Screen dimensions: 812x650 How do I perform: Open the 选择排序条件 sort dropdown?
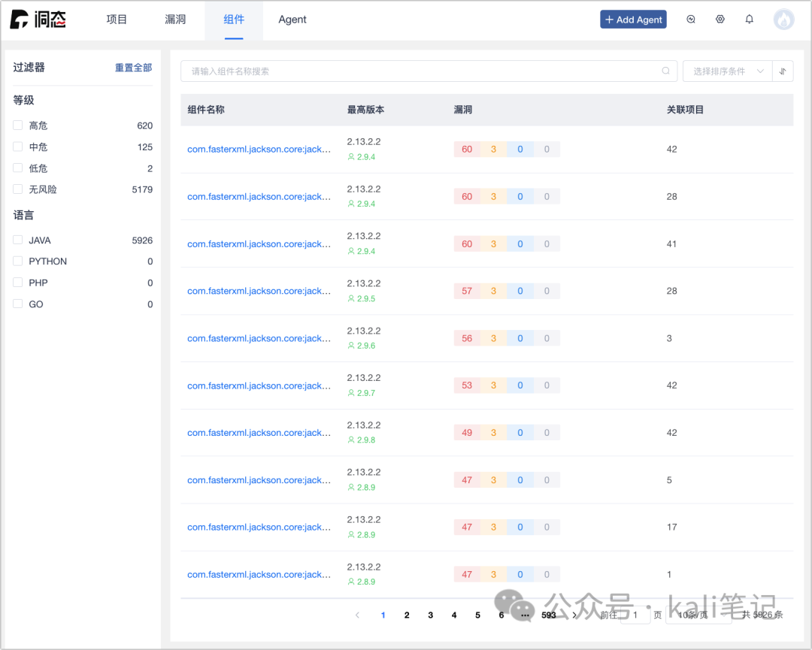pos(727,71)
